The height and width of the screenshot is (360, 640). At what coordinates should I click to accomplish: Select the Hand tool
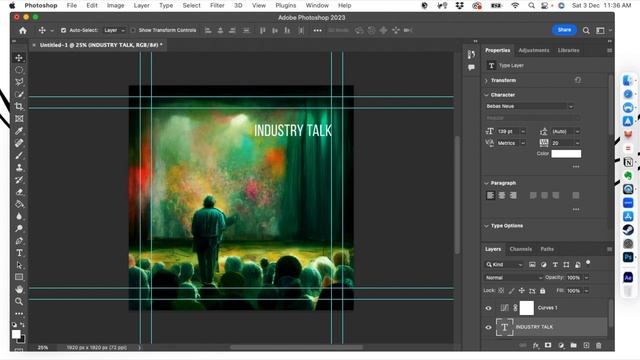[19, 289]
